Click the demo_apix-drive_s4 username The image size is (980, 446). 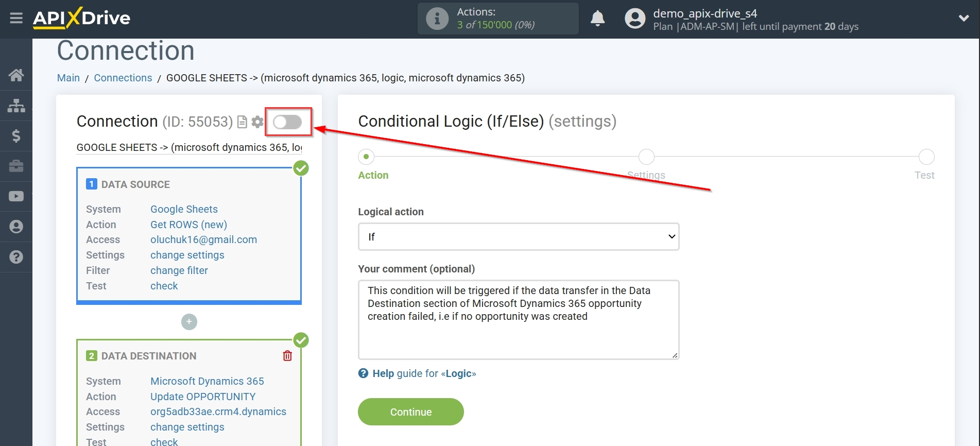pos(705,13)
